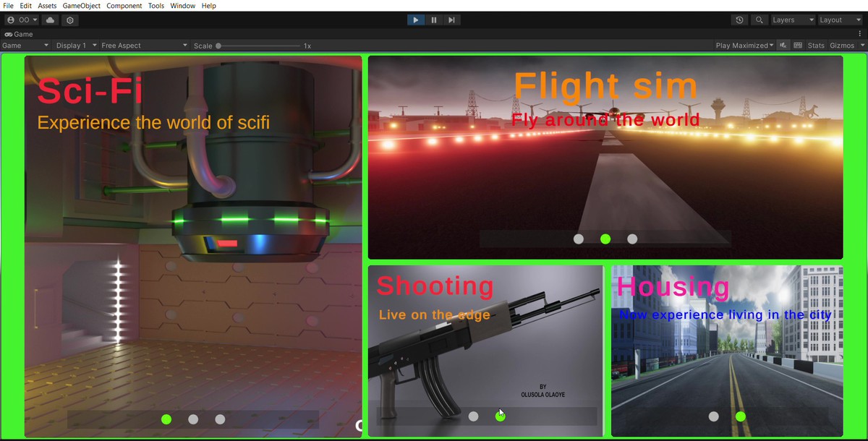Click 'Live on the edge' text
This screenshot has width=868, height=441.
[435, 314]
